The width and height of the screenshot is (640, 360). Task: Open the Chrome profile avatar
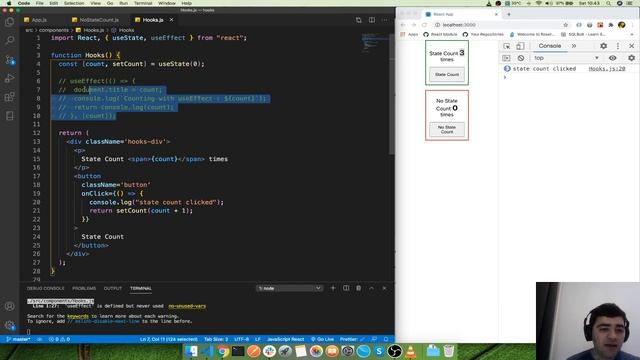click(x=622, y=25)
